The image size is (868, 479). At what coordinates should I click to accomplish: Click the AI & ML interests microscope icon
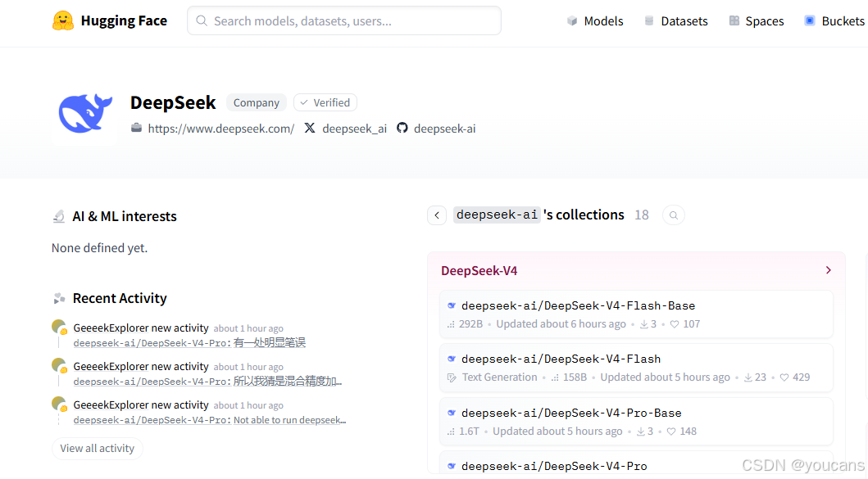(x=59, y=216)
